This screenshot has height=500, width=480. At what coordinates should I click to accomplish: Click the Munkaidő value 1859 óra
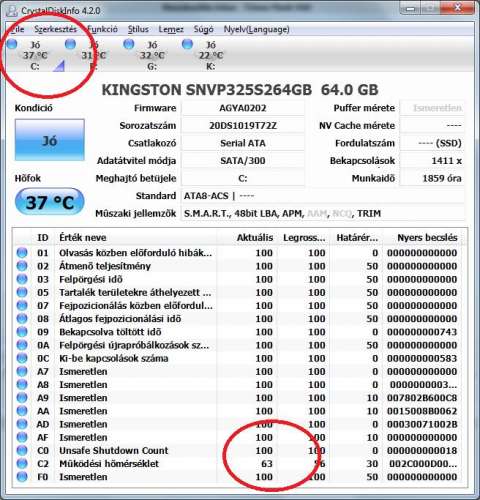click(432, 178)
